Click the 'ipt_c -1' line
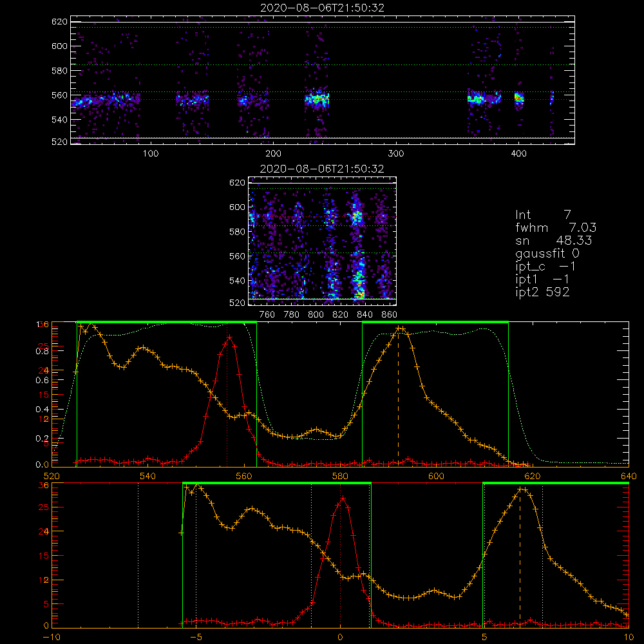 pyautogui.click(x=545, y=267)
